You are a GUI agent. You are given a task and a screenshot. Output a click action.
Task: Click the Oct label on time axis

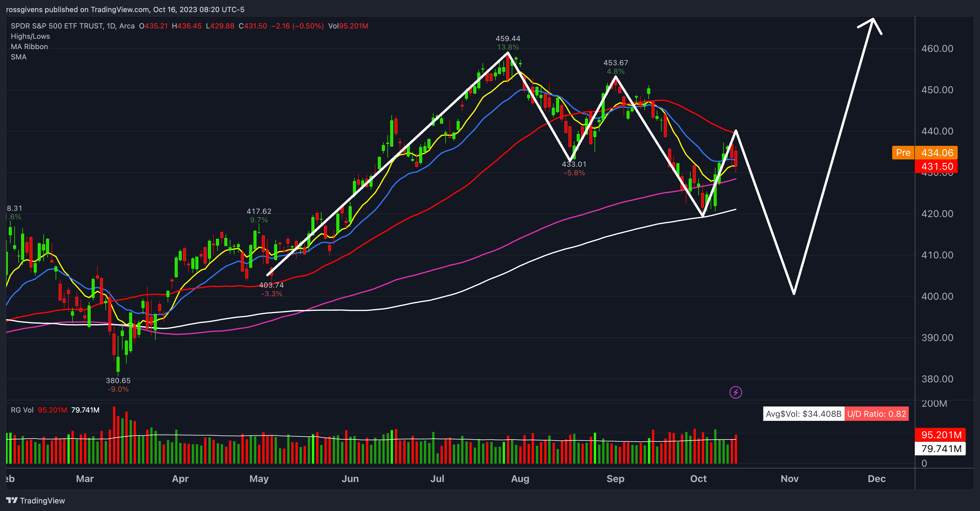pos(698,479)
